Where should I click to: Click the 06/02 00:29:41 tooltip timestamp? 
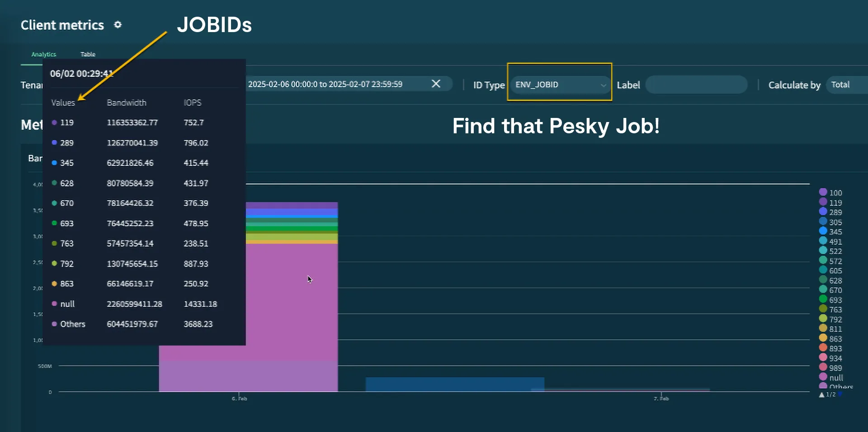coord(81,73)
